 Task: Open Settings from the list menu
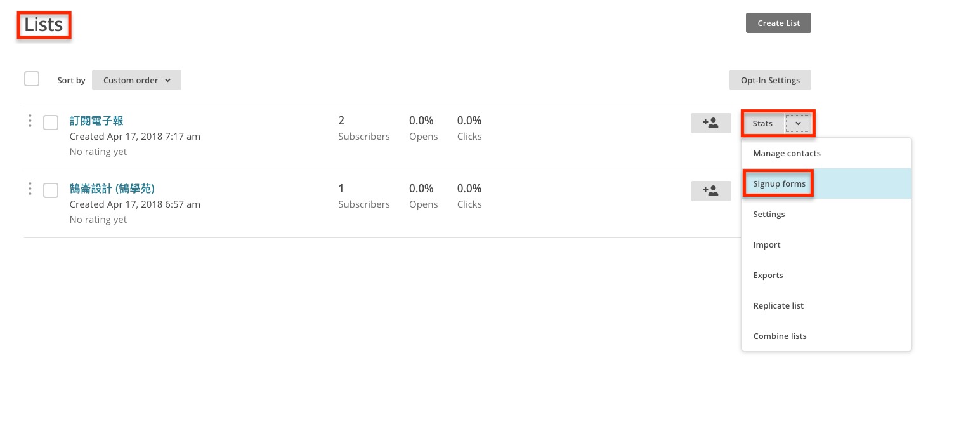pyautogui.click(x=769, y=215)
